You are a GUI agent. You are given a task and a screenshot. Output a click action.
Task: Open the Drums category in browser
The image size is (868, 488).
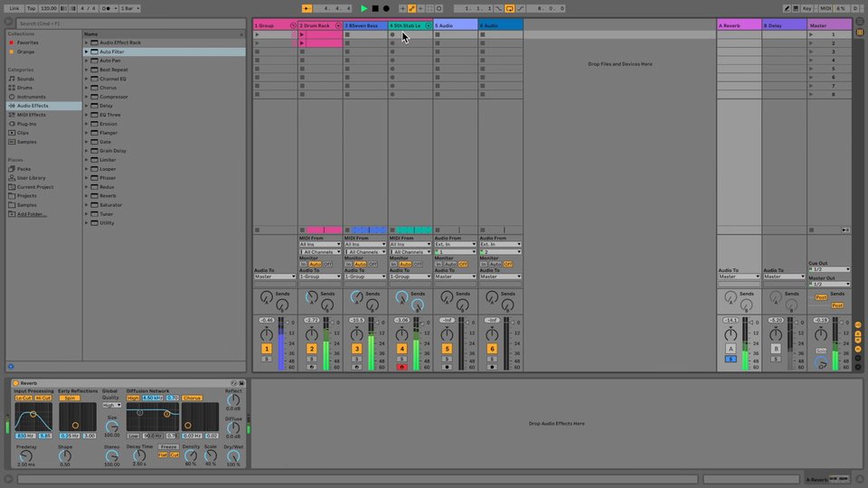(25, 88)
